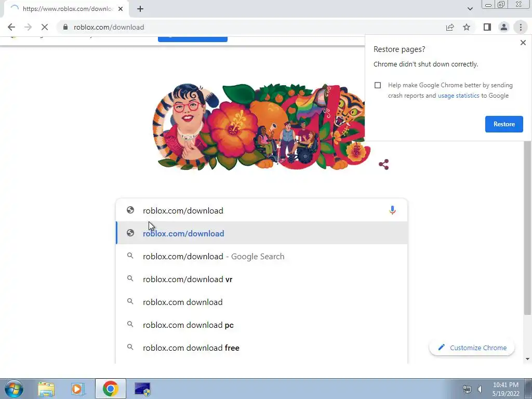This screenshot has width=532, height=399.
Task: Dismiss the Restore pages popup
Action: tap(523, 43)
